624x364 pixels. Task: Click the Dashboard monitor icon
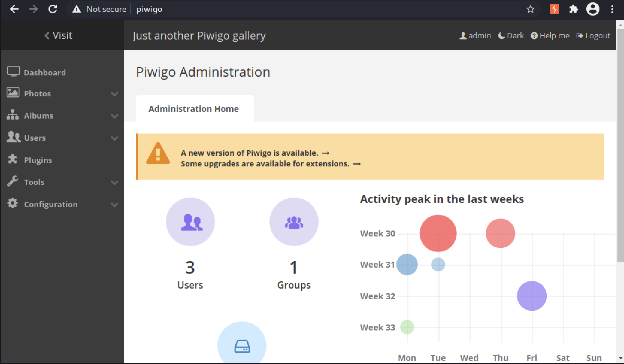click(x=13, y=72)
